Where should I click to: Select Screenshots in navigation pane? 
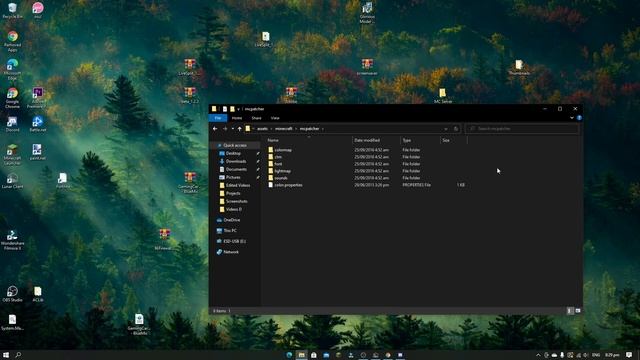click(x=237, y=201)
